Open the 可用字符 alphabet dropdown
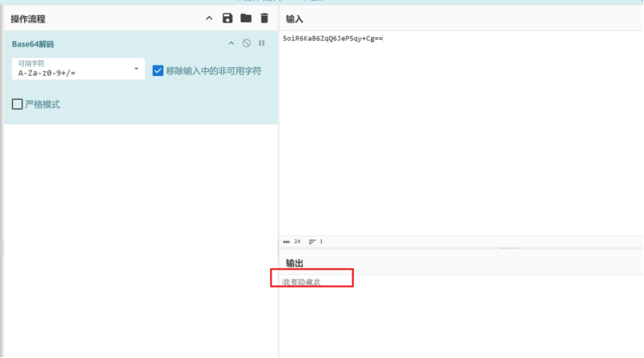This screenshot has height=358, width=644. (137, 69)
